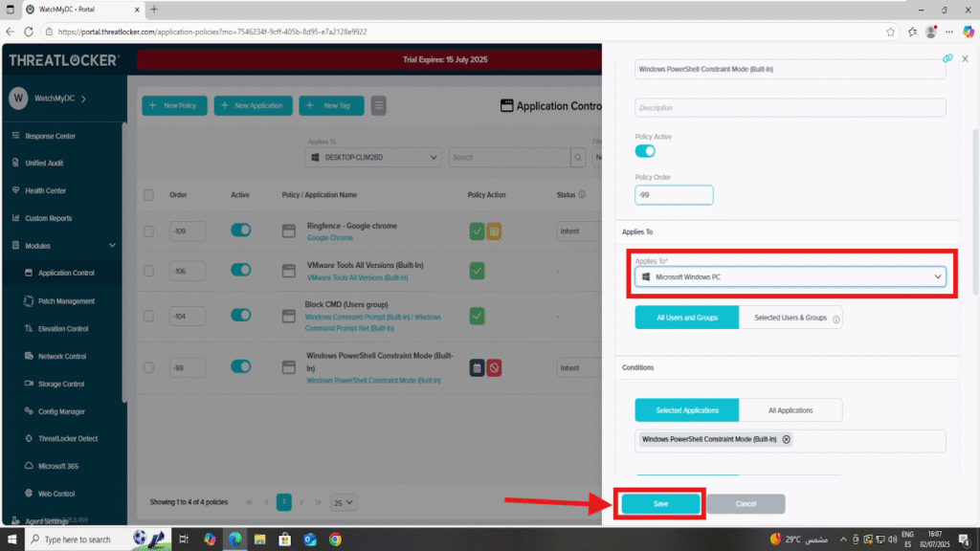Select ThreatLocker Detect module
Image resolution: width=980 pixels, height=551 pixels.
tap(67, 438)
